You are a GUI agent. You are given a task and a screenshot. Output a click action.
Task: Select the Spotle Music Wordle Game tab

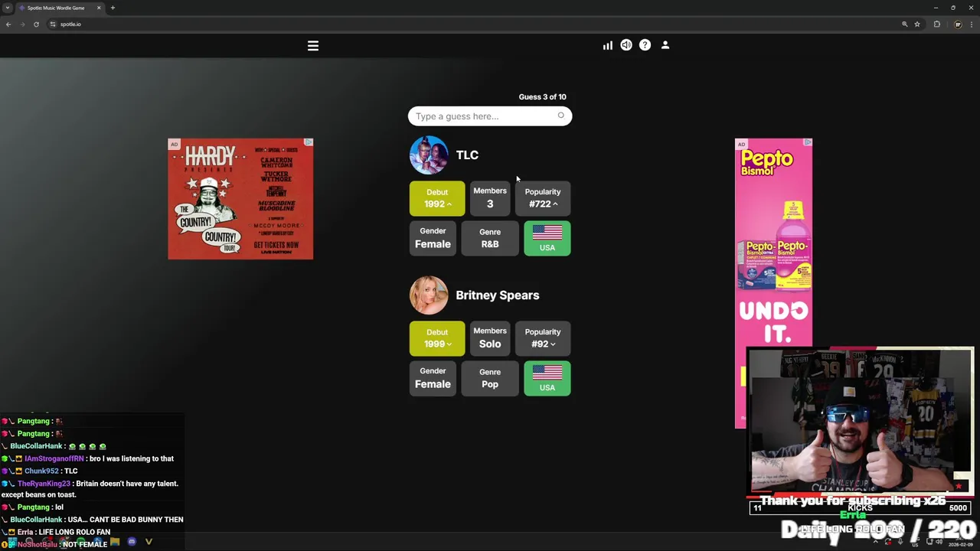point(60,8)
